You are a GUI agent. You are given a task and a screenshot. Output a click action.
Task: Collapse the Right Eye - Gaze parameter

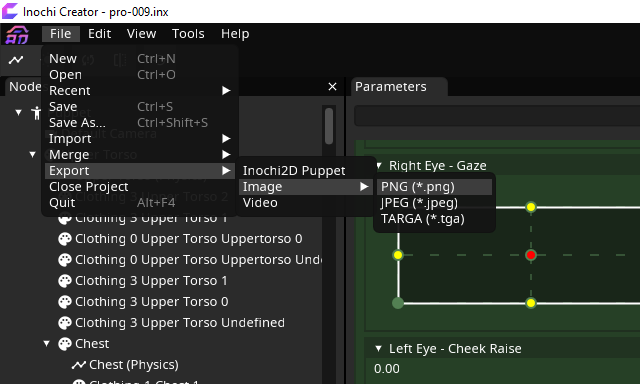[379, 166]
